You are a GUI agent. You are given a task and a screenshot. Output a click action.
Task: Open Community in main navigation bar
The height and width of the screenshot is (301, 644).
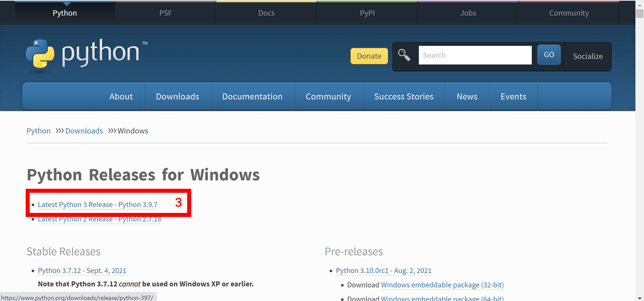(329, 97)
